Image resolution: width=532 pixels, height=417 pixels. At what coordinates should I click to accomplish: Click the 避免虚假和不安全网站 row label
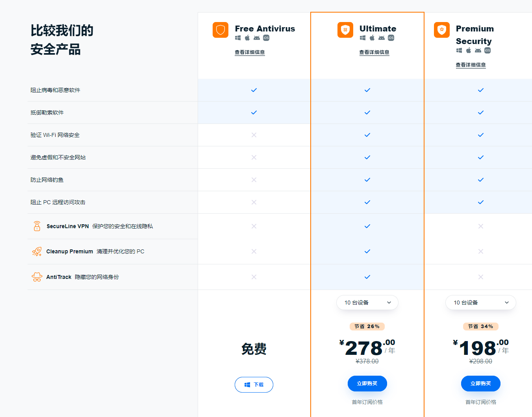(58, 157)
